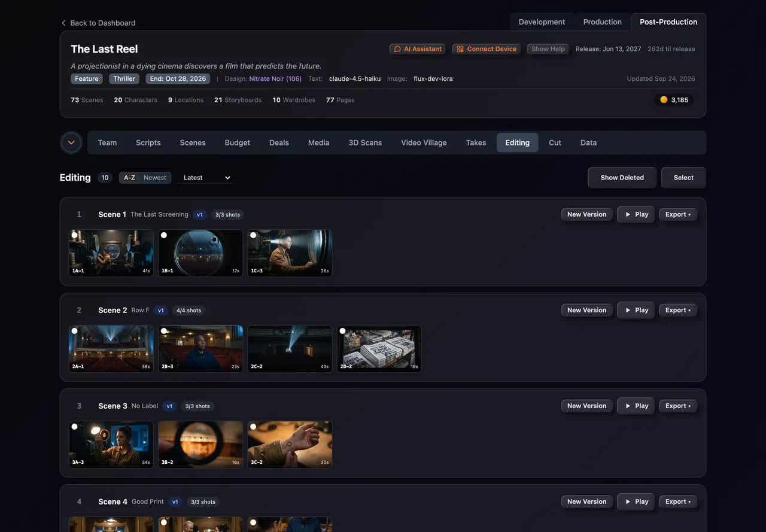Open Export dropdown for Scene 4

(x=678, y=501)
